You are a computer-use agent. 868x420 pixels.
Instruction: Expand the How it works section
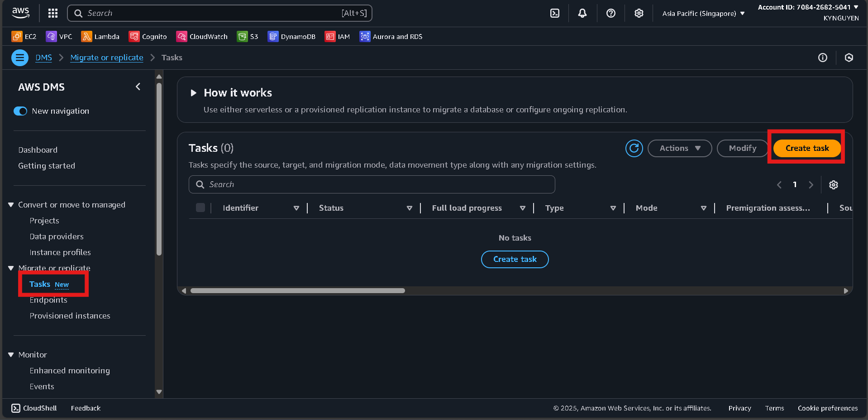click(x=194, y=92)
